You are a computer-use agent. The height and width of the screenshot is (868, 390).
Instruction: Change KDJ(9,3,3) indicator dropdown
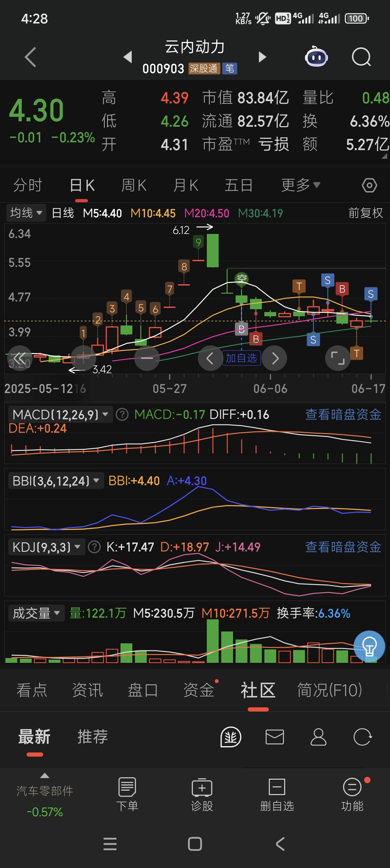(x=46, y=547)
